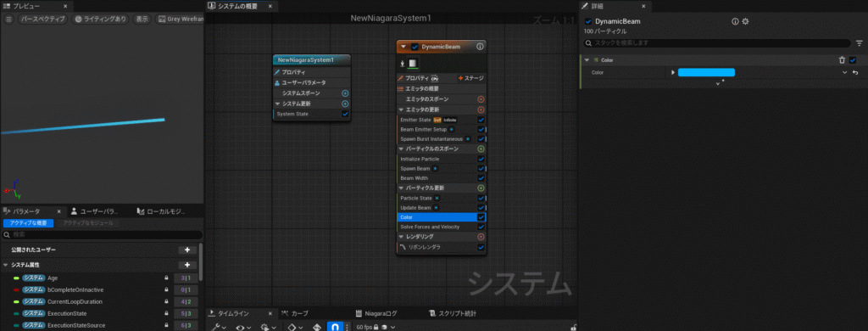868x331 pixels.
Task: Click the CPU sim target icon beside プロパティ
Action: (435, 78)
